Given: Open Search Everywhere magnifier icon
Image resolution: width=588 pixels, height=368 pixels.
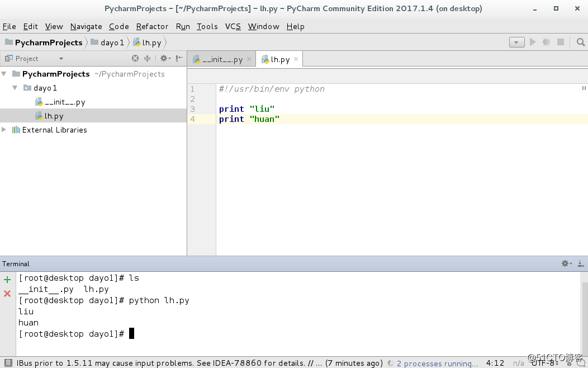Looking at the screenshot, I should pos(581,42).
